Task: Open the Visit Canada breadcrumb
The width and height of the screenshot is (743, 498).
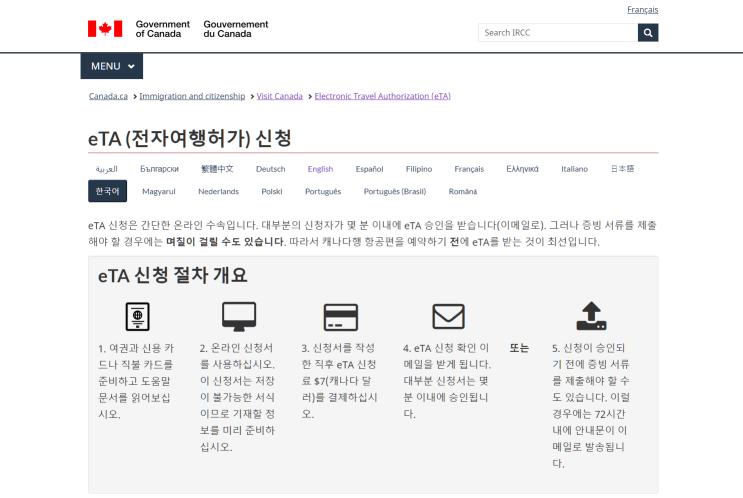Action: tap(280, 96)
